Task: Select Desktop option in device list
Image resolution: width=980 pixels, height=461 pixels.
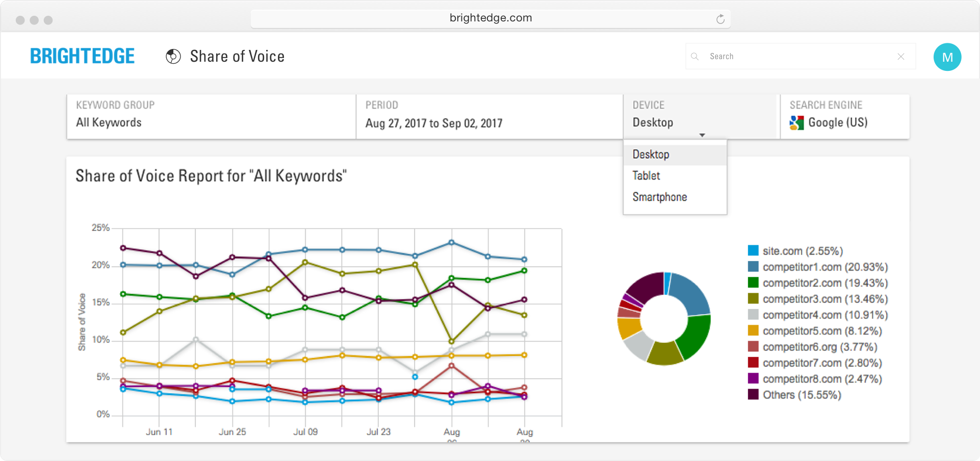Action: [651, 155]
